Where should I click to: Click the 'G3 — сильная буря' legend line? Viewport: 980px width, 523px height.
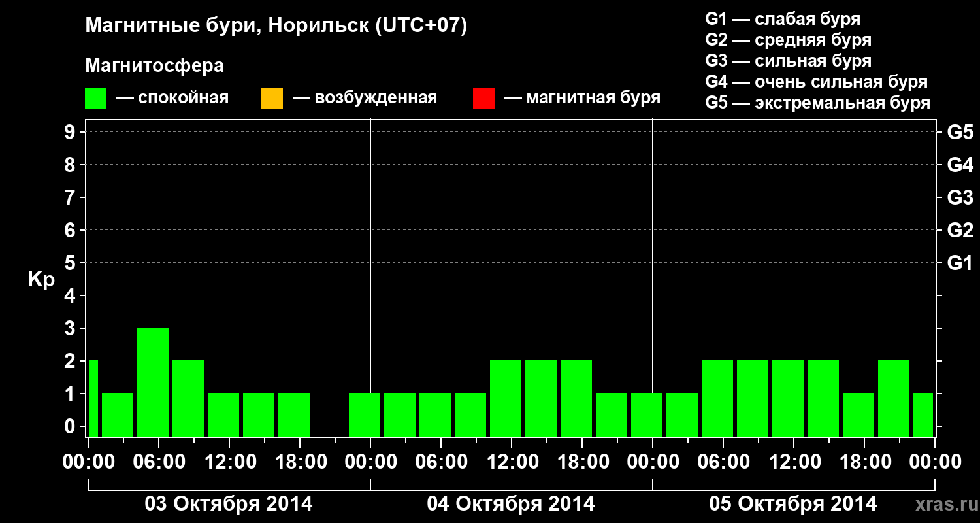pos(789,61)
